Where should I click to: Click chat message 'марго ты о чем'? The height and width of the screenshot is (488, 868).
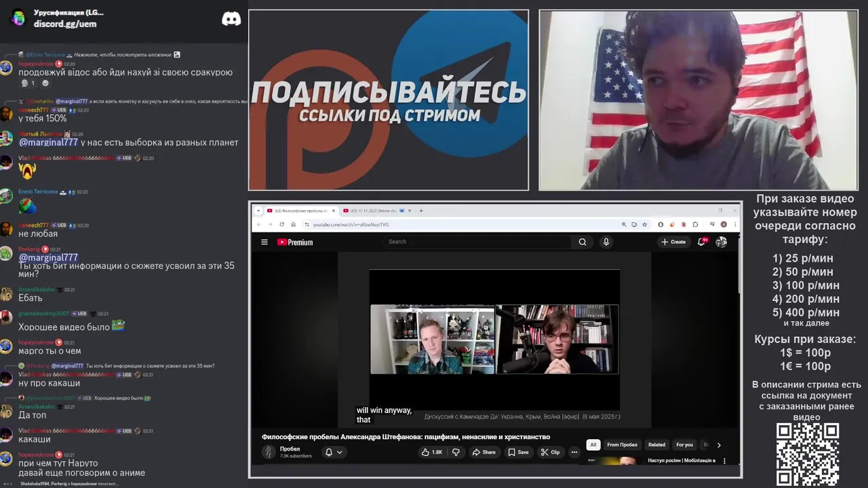pyautogui.click(x=50, y=351)
